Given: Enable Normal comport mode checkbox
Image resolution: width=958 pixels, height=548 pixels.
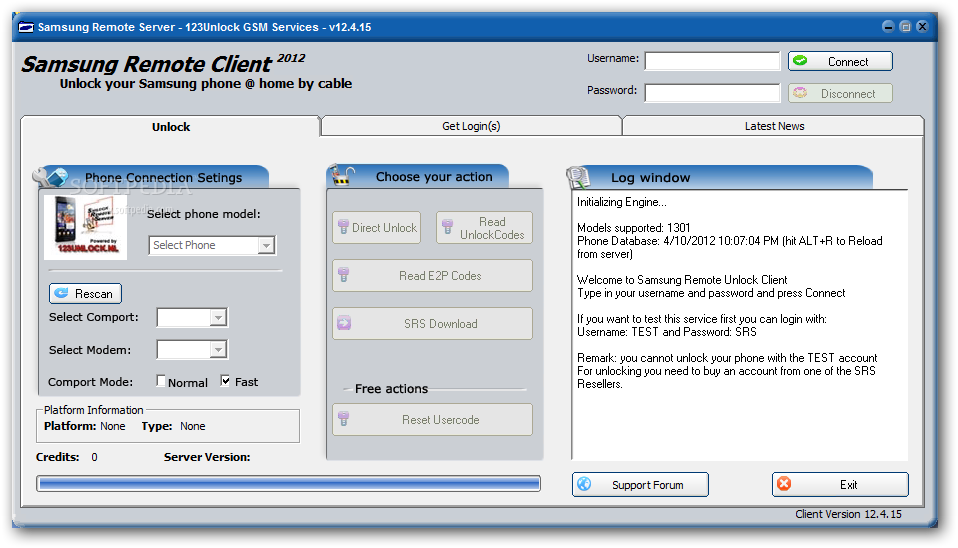Looking at the screenshot, I should tap(161, 381).
